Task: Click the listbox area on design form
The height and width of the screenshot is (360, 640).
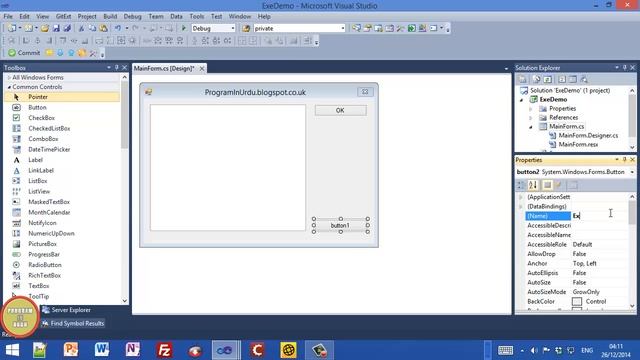Action: (x=228, y=167)
